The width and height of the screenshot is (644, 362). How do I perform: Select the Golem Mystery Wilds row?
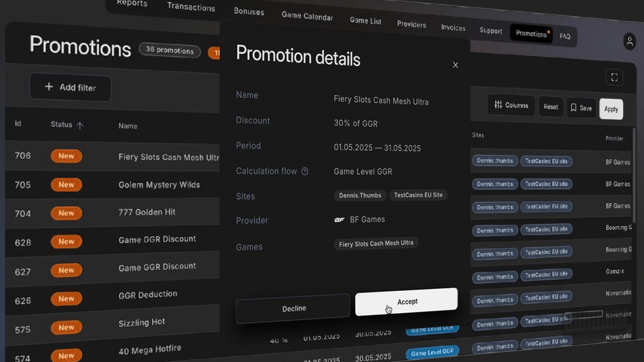pyautogui.click(x=159, y=185)
